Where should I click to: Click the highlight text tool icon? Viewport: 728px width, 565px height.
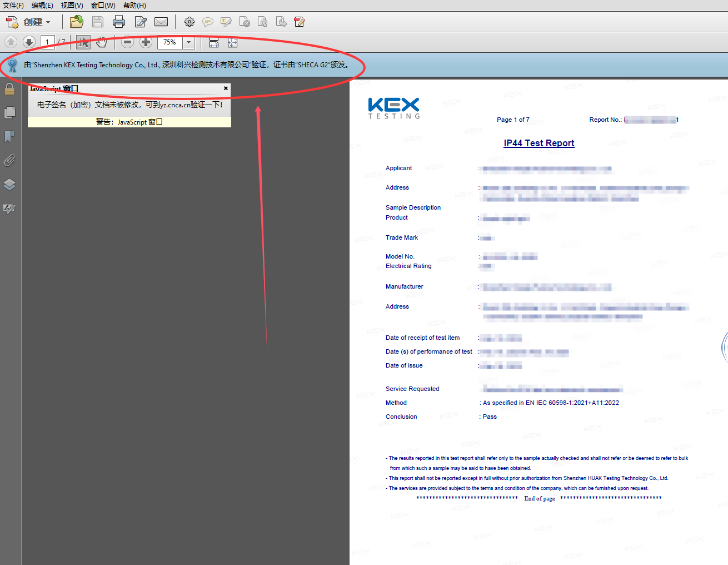coord(226,22)
